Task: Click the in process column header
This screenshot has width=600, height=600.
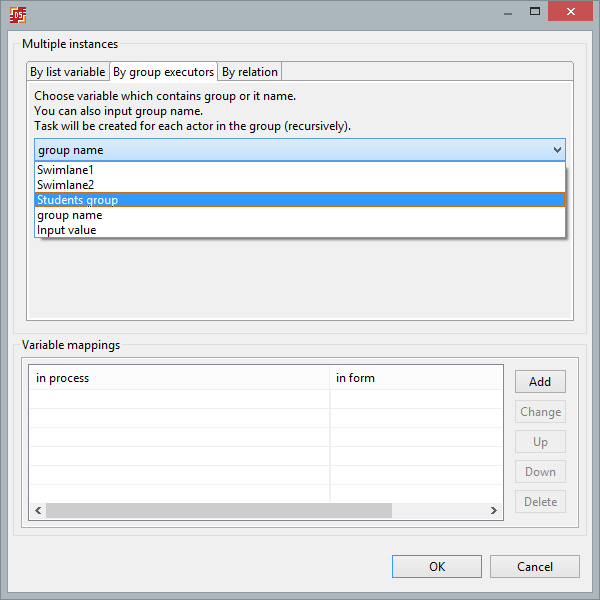Action: coord(180,378)
